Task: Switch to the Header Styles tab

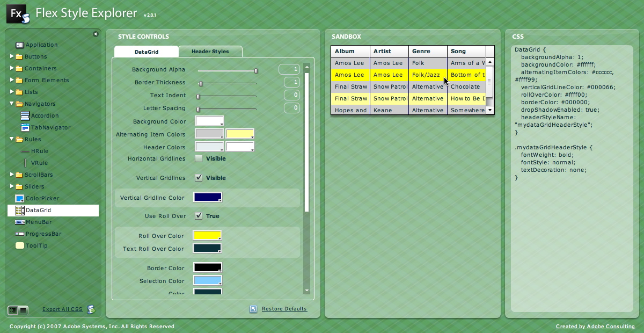Action: tap(210, 52)
